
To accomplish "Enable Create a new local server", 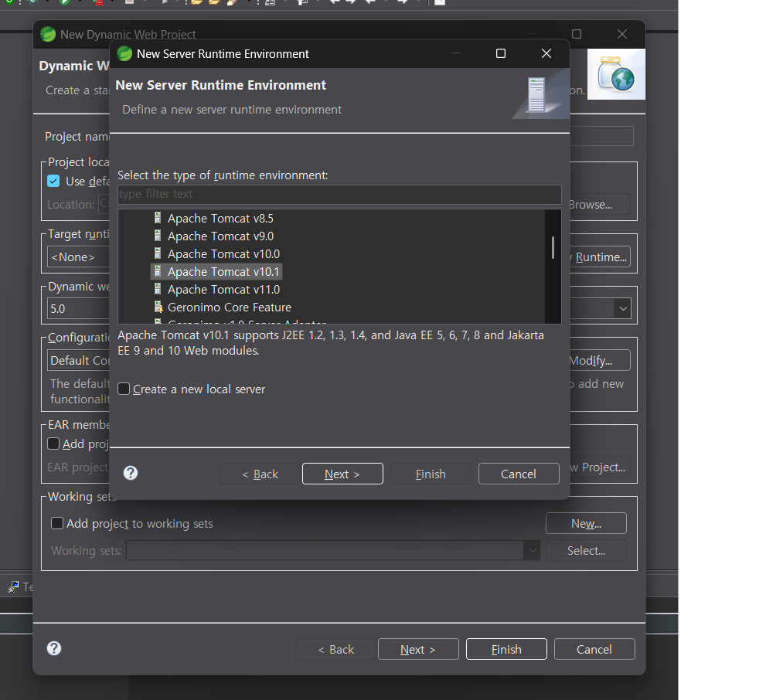I will [124, 389].
